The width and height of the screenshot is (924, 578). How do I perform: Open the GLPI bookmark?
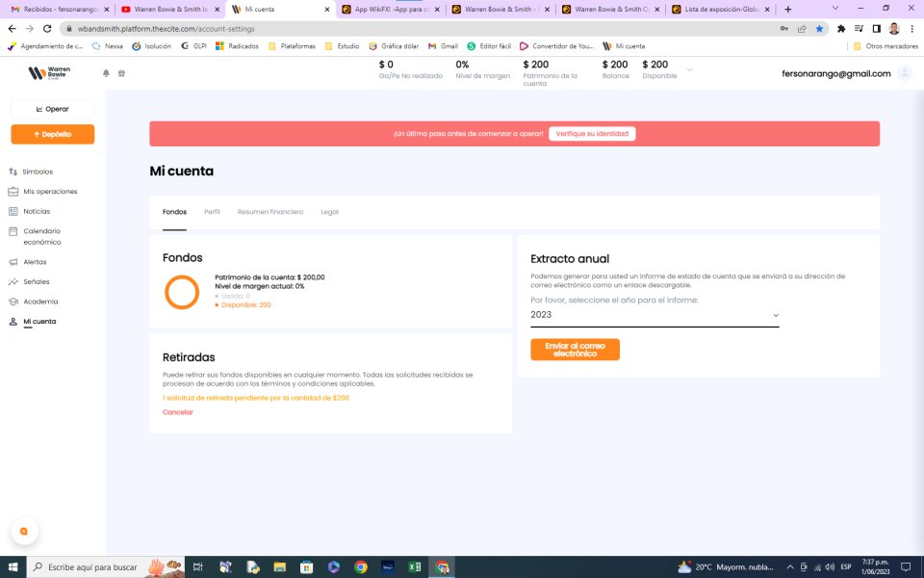(193, 46)
